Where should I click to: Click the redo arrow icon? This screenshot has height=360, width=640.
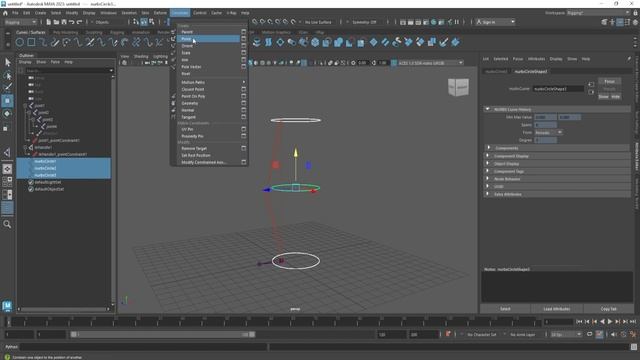pos(79,22)
